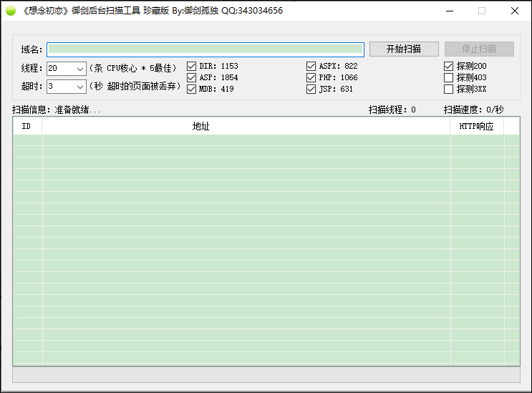532x393 pixels.
Task: Click the 停止扫描 stop scan button
Action: [479, 49]
